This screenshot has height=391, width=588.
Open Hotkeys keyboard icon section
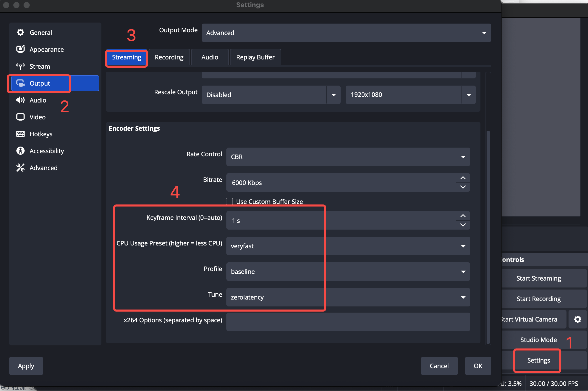20,134
